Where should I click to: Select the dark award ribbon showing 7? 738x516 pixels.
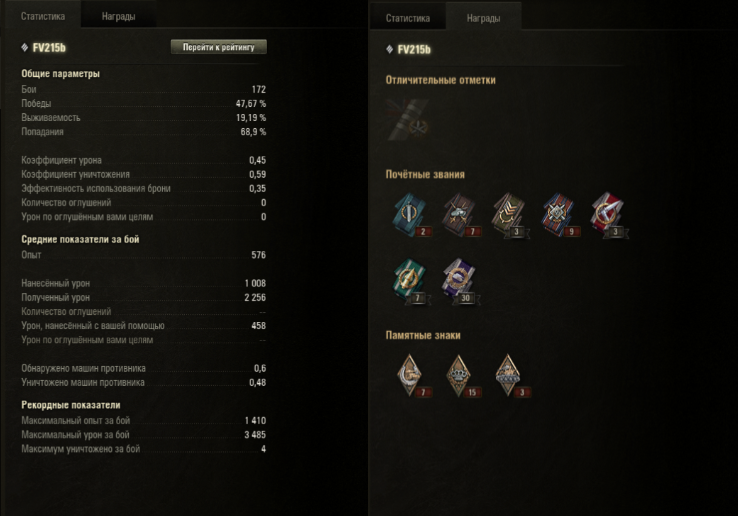(x=460, y=215)
